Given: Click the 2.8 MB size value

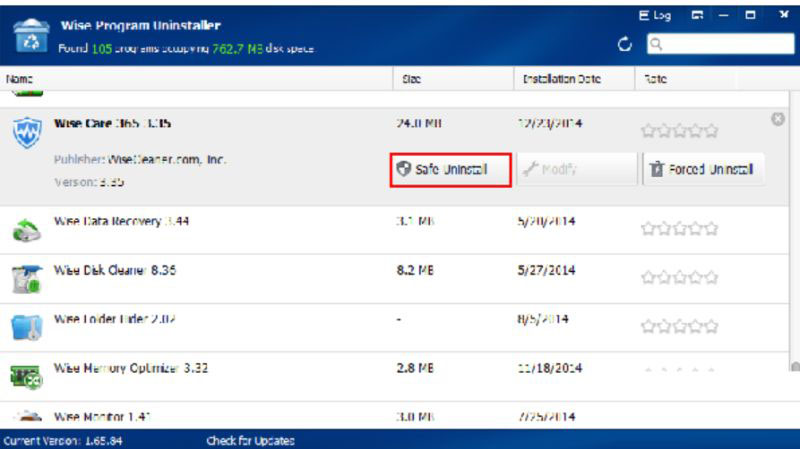Looking at the screenshot, I should (x=415, y=368).
